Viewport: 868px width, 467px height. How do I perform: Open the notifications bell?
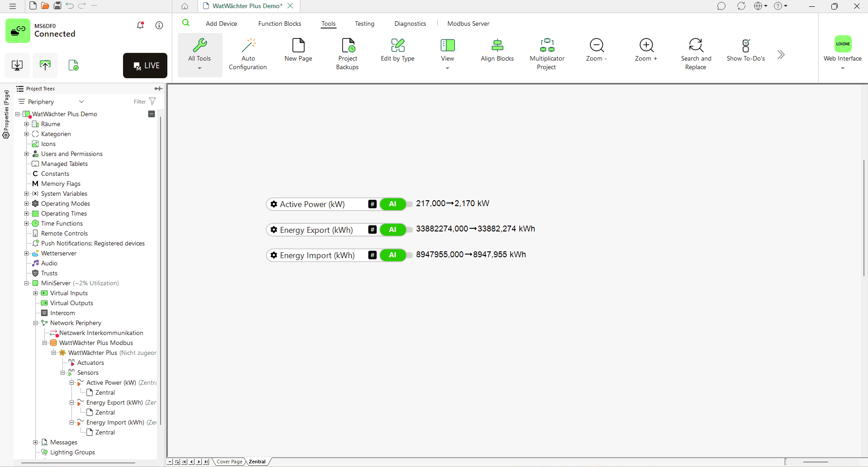(140, 25)
